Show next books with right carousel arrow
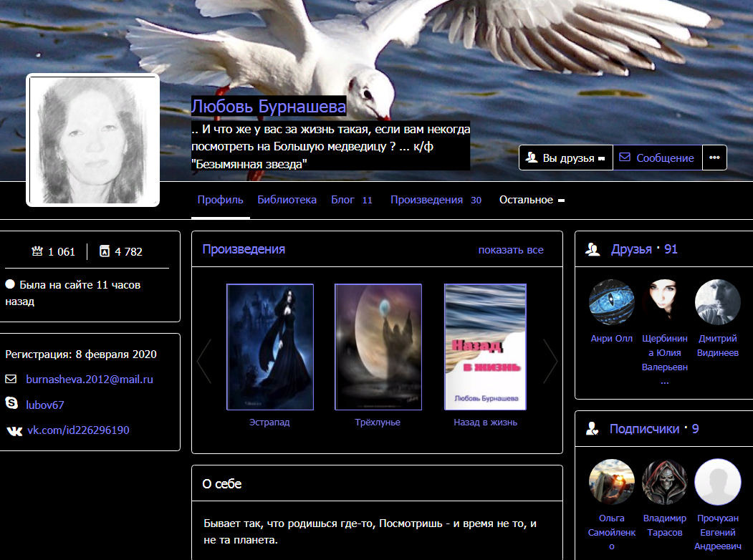753x560 pixels. [x=550, y=361]
